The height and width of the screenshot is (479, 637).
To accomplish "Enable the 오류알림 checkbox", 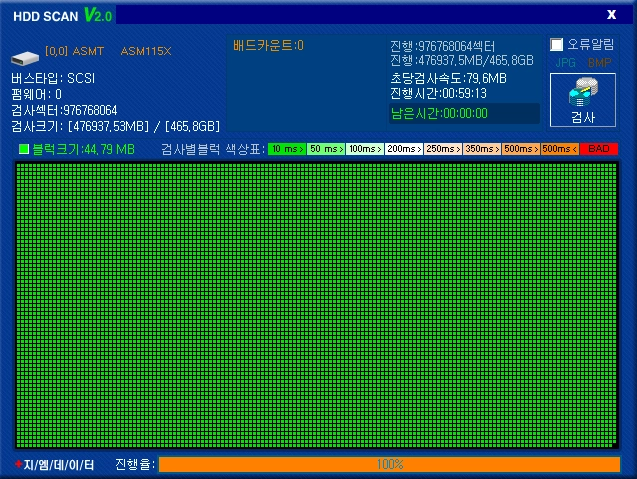I will point(556,44).
